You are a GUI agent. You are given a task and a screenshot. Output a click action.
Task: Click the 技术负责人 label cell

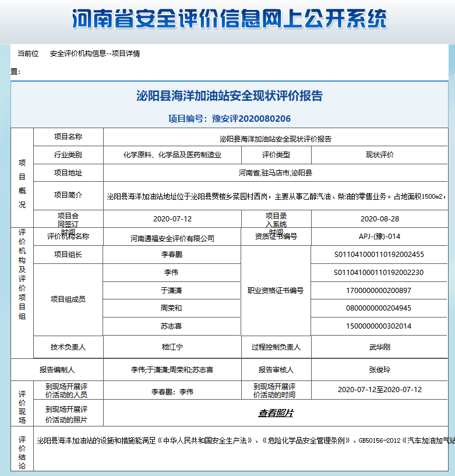(x=68, y=347)
